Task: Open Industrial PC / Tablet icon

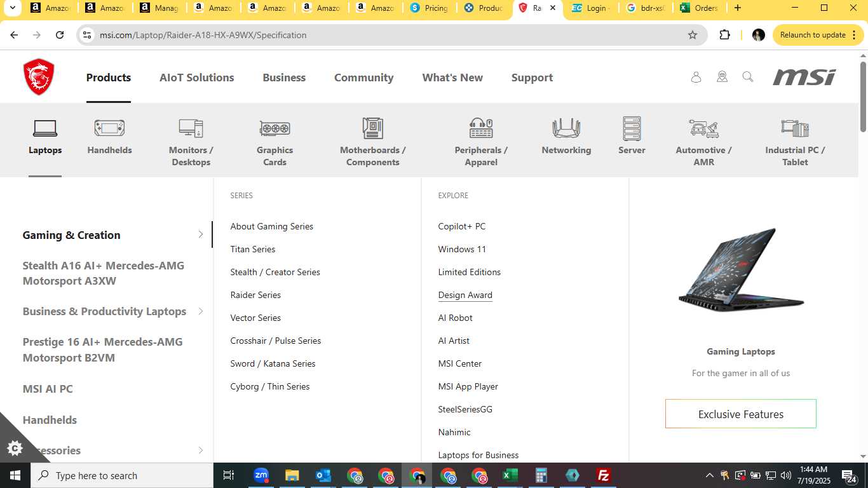Action: [795, 128]
